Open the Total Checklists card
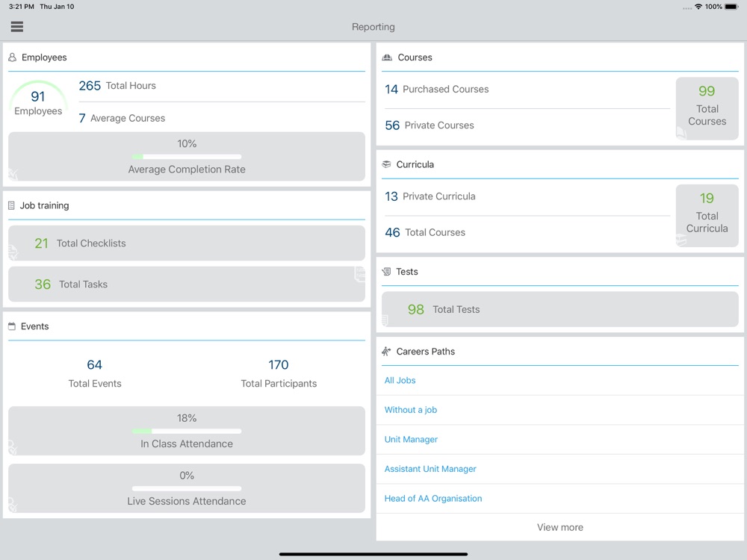 click(x=187, y=243)
